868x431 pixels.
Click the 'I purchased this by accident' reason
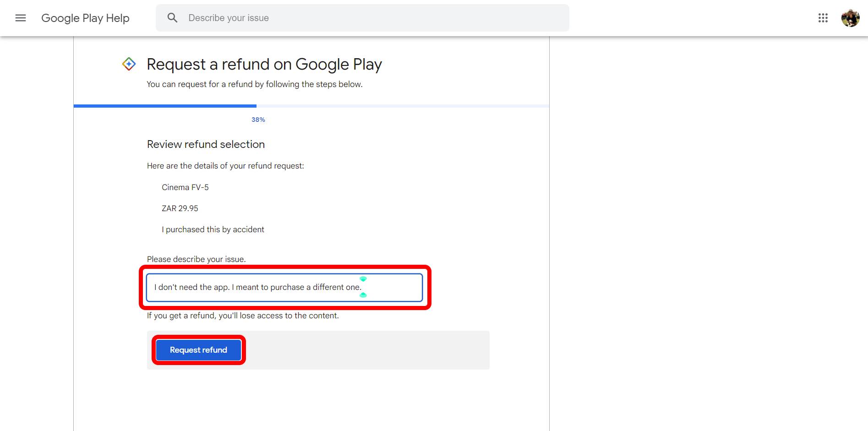pyautogui.click(x=213, y=229)
